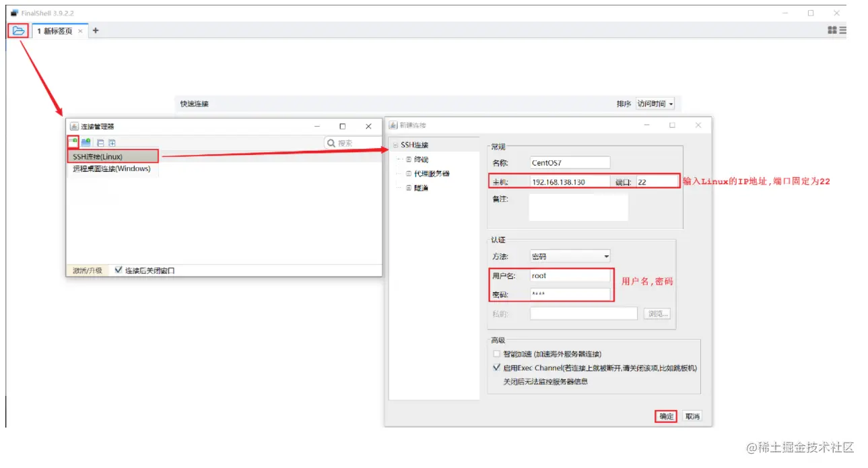Enable the 智能加速 checkbox

tap(497, 354)
